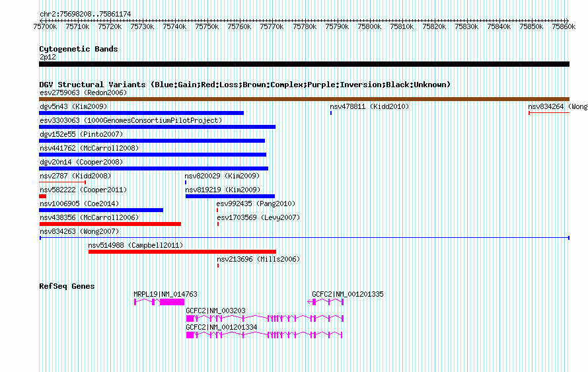Screen dimensions: 588x372
Task: Click the 75860k ruler tick label
Action: click(x=564, y=27)
